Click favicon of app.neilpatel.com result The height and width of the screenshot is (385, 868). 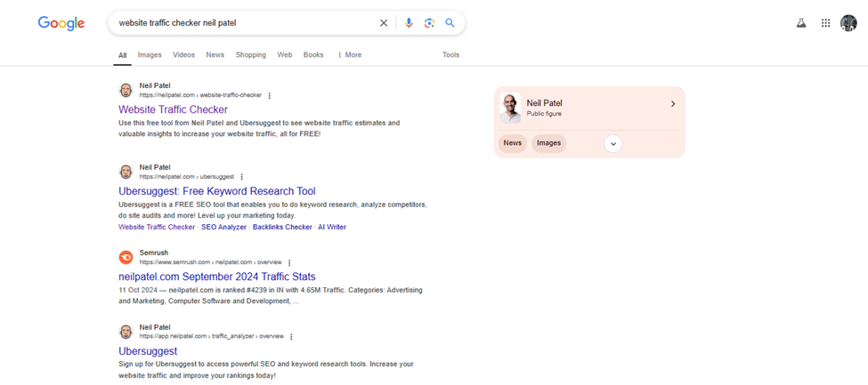click(x=126, y=332)
